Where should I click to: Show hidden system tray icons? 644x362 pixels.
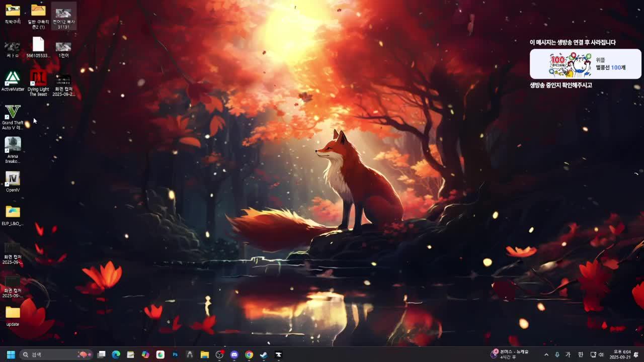point(546,354)
